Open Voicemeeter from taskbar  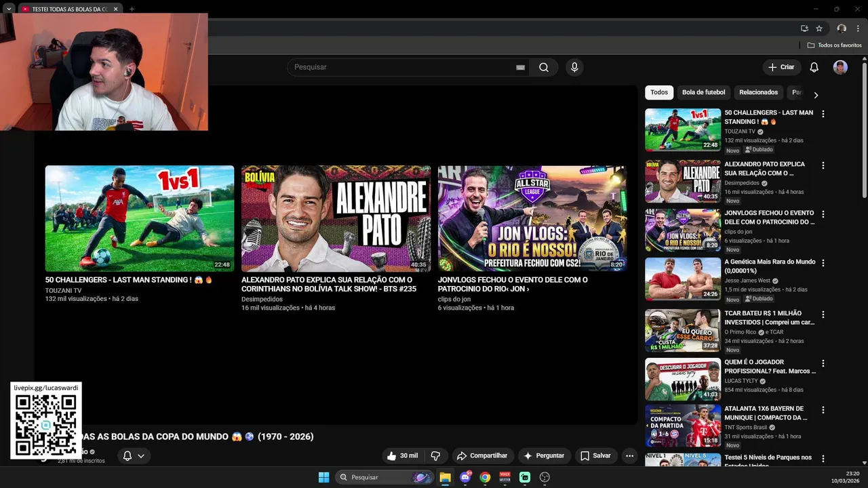(x=505, y=477)
